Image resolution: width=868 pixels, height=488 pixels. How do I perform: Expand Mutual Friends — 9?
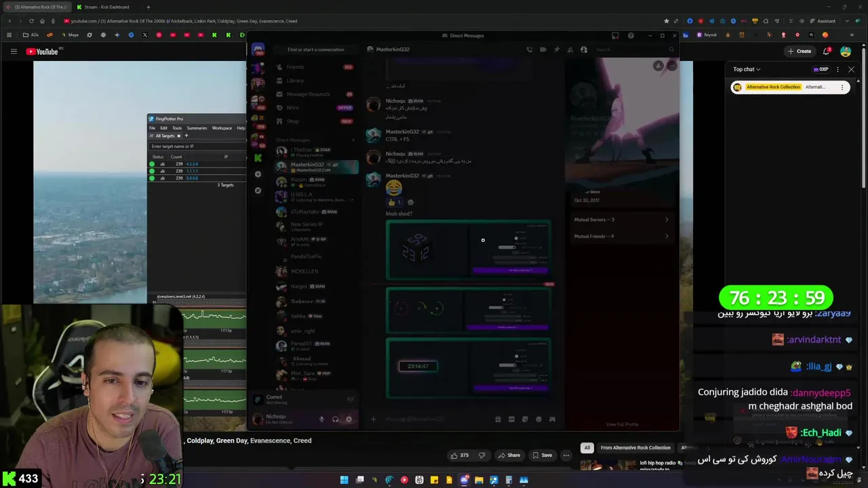click(622, 236)
